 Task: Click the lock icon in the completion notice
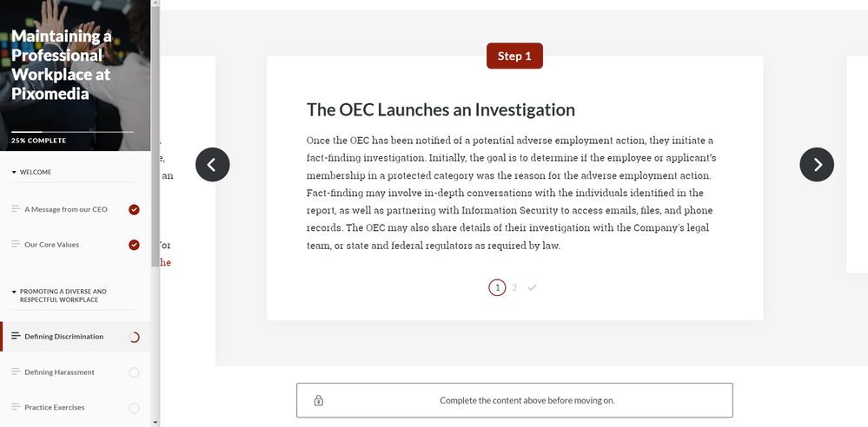pos(319,401)
